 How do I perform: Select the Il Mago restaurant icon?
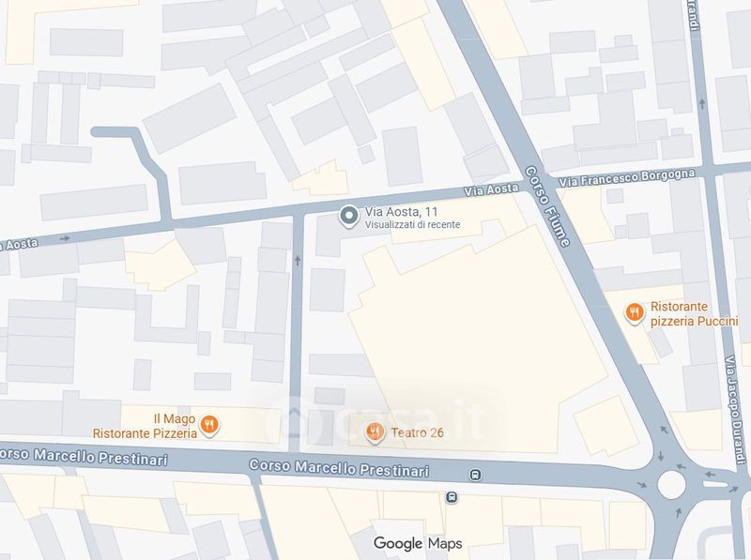[209, 425]
